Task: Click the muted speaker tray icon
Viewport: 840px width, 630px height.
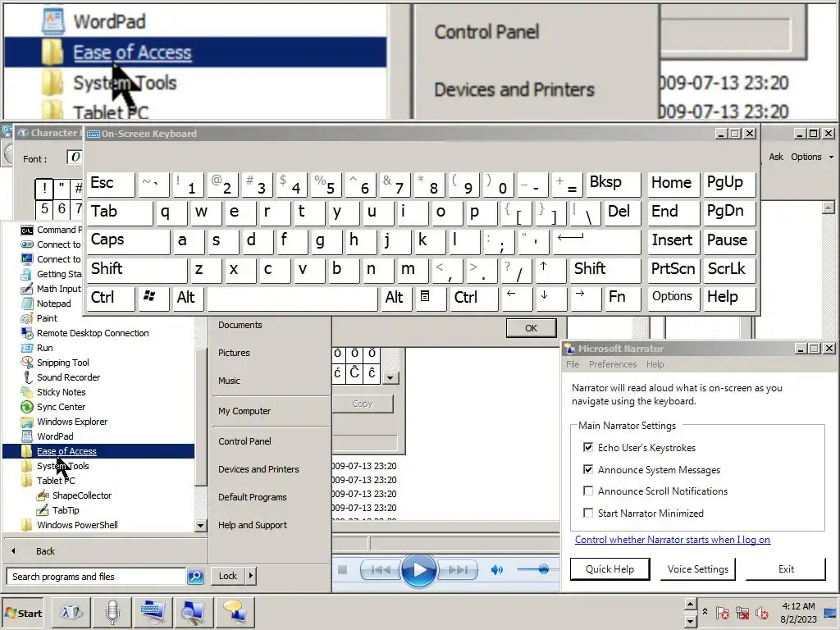Action: coord(761,613)
